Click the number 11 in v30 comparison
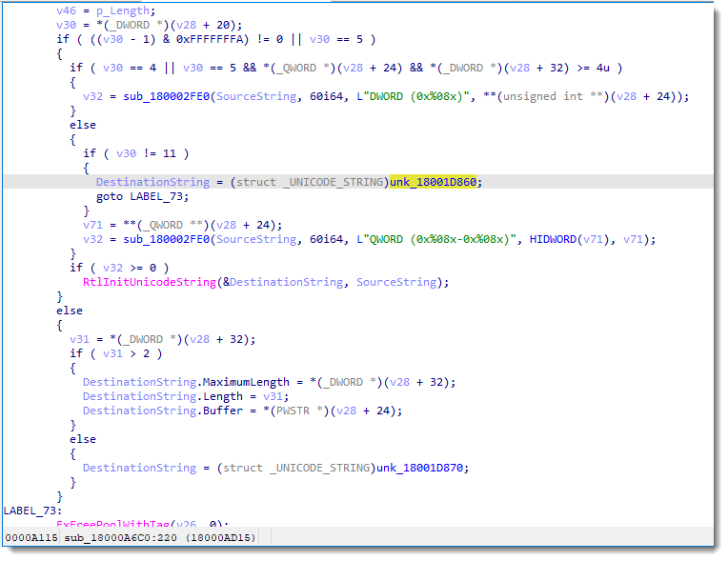Screen dimensions: 728x561 pyautogui.click(x=170, y=152)
